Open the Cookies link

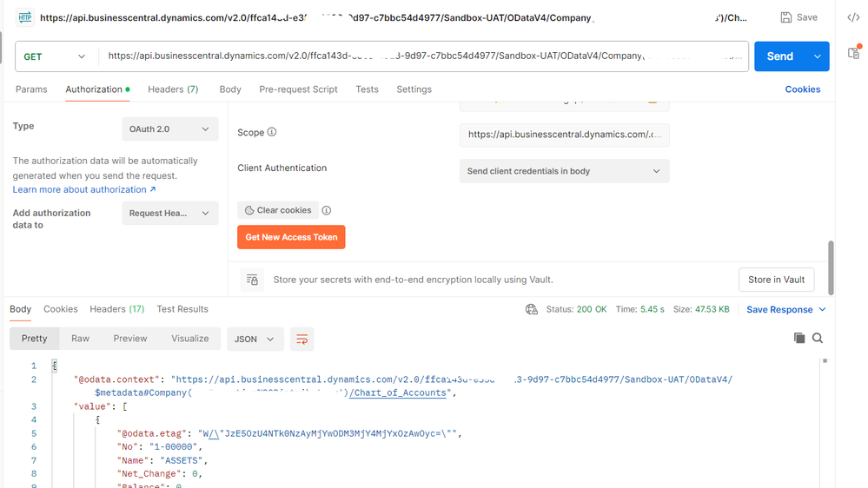803,89
